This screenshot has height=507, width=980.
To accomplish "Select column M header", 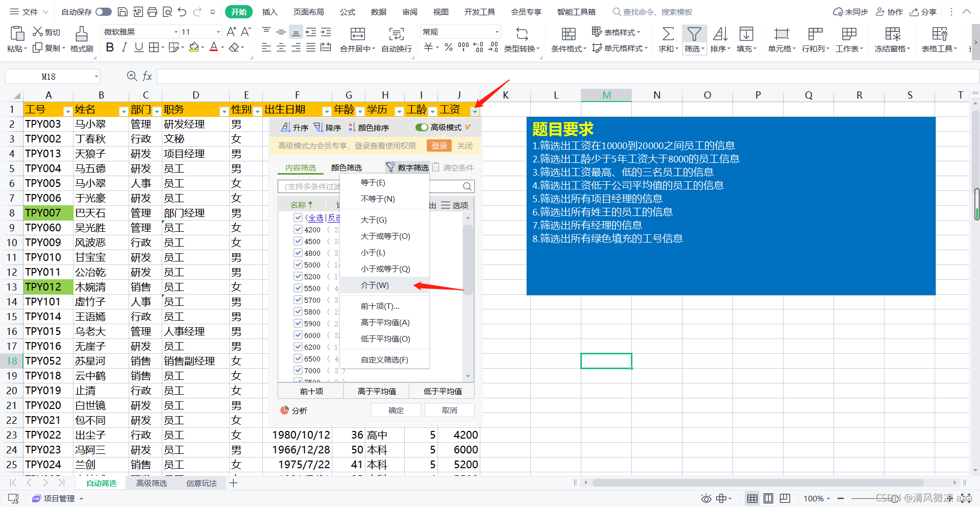I will click(606, 95).
